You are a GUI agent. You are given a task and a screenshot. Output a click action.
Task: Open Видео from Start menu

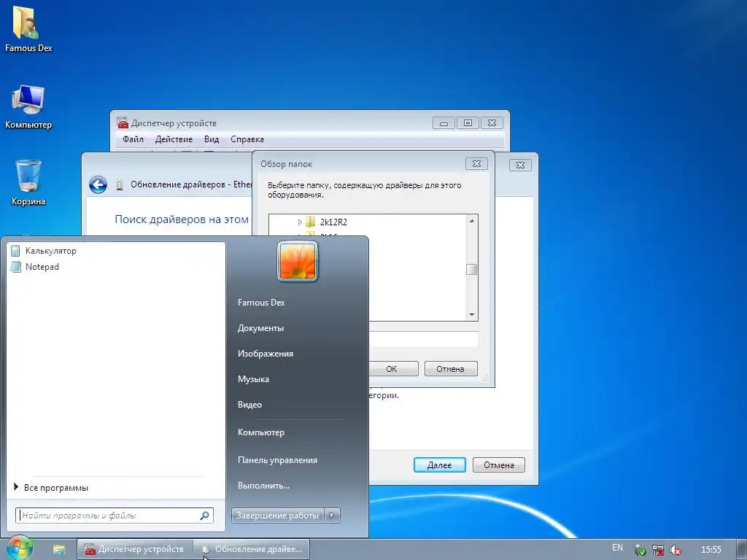coord(249,404)
